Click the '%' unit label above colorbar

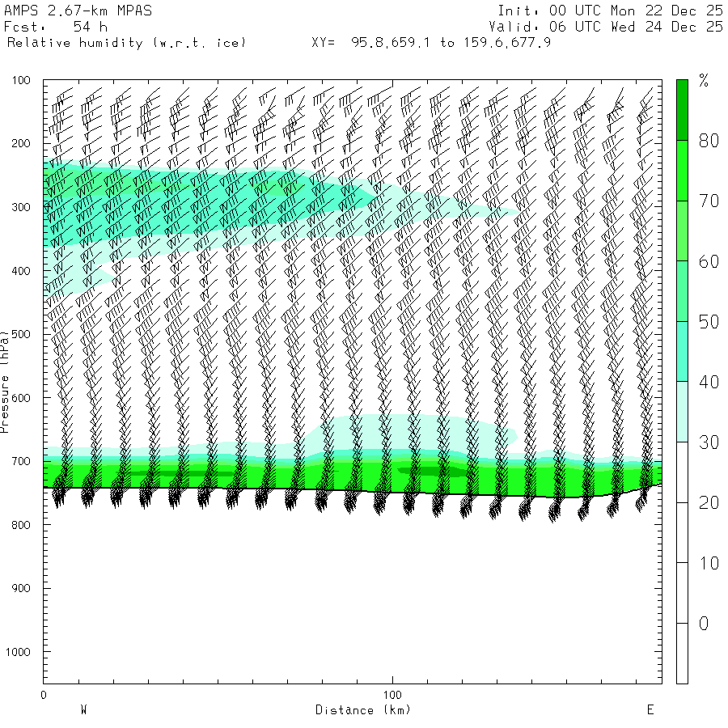[x=704, y=80]
